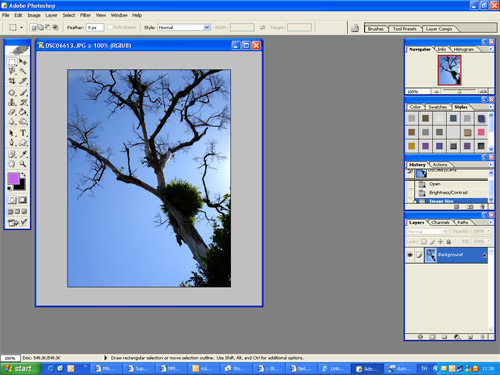The image size is (500, 375).
Task: Open the Filter menu
Action: click(85, 15)
